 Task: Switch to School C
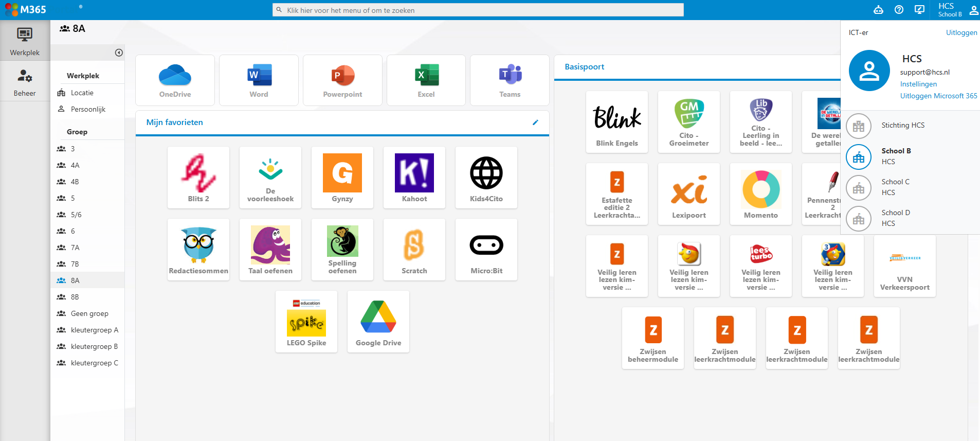point(910,187)
